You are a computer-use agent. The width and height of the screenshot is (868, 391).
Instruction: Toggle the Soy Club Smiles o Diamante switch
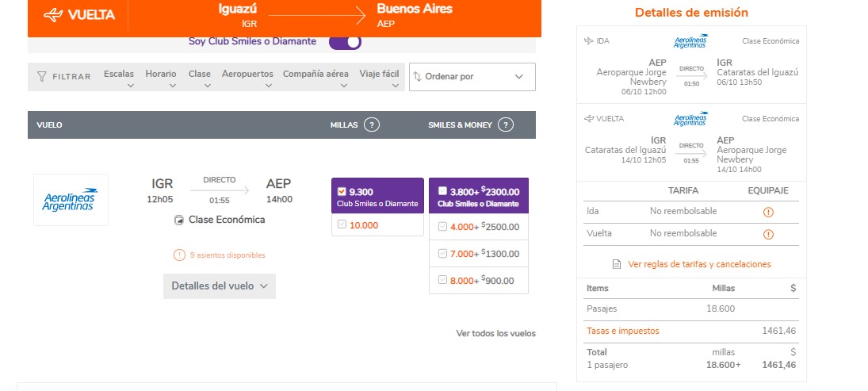(345, 42)
